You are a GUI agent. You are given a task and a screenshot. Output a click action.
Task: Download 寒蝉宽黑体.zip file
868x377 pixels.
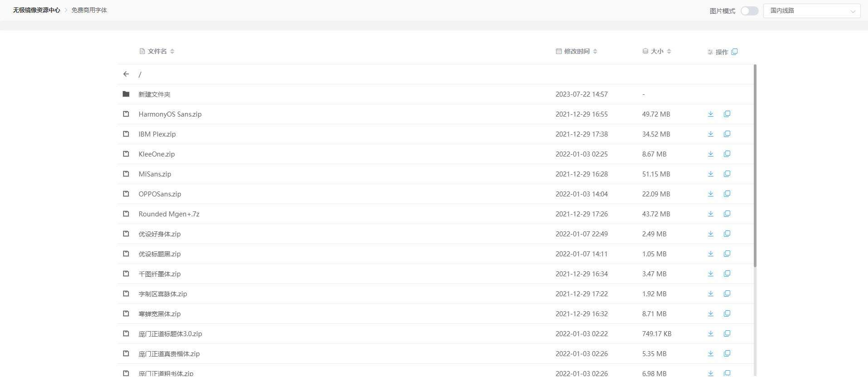[x=711, y=313]
